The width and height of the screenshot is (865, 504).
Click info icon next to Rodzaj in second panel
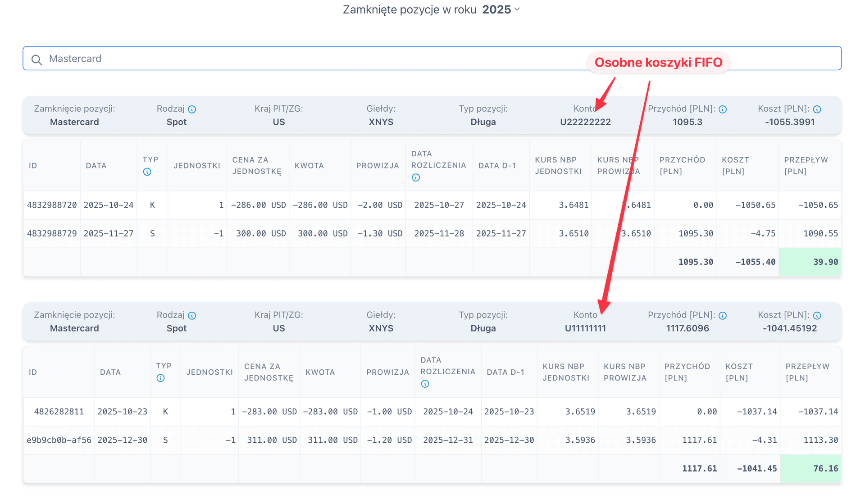(192, 316)
